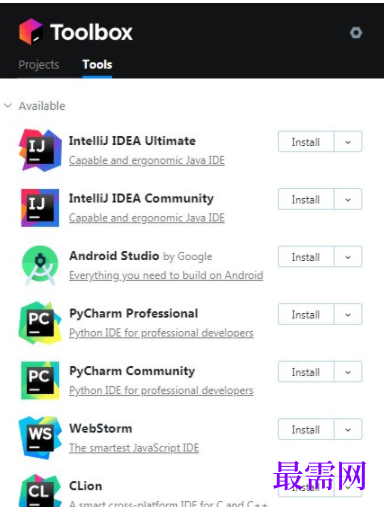
Task: Click the IntelliJ IDEA Community logo icon
Action: coord(40,208)
